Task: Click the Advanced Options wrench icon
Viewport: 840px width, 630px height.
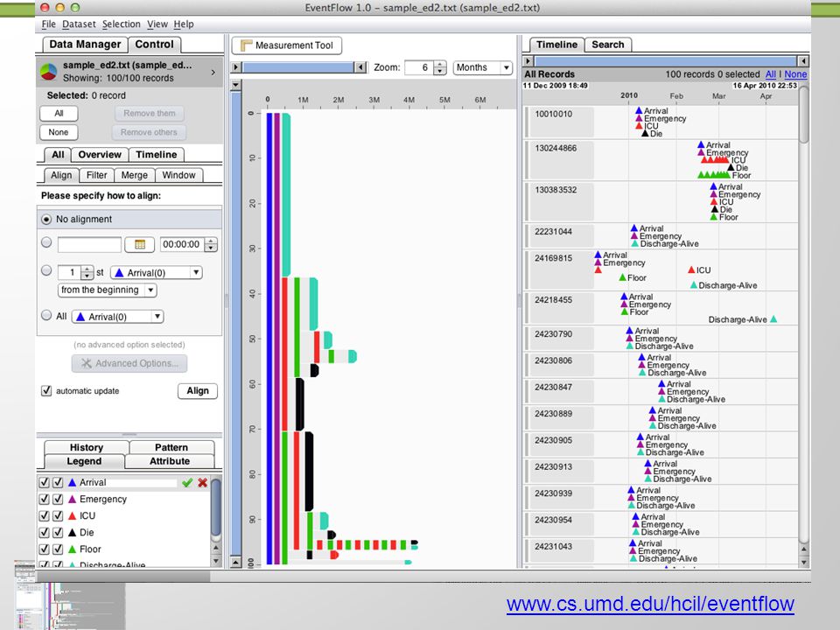Action: point(87,363)
